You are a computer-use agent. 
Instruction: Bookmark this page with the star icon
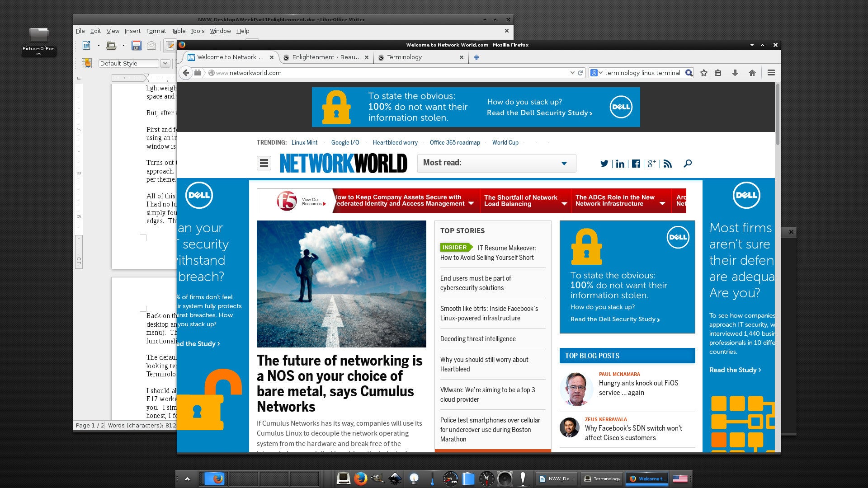click(x=703, y=73)
